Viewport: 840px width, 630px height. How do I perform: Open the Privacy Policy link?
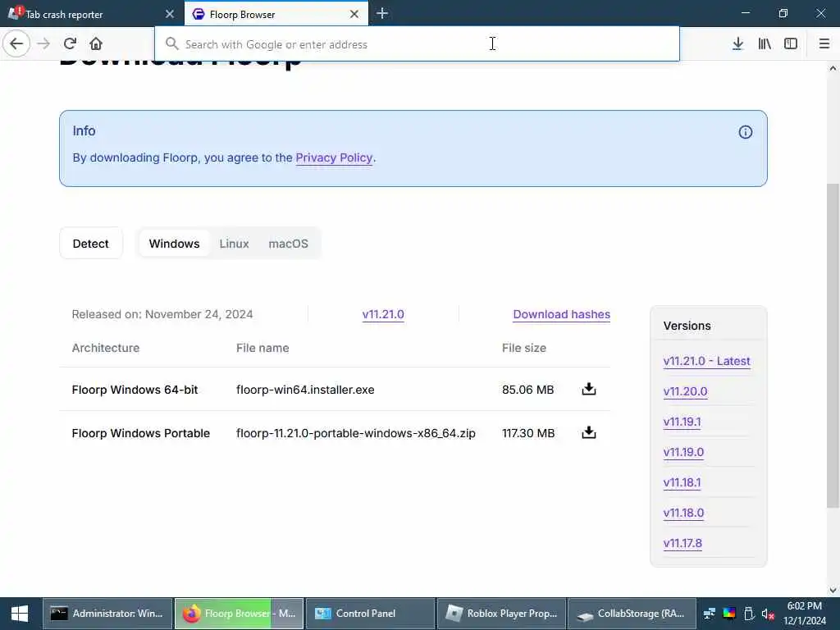pos(334,157)
